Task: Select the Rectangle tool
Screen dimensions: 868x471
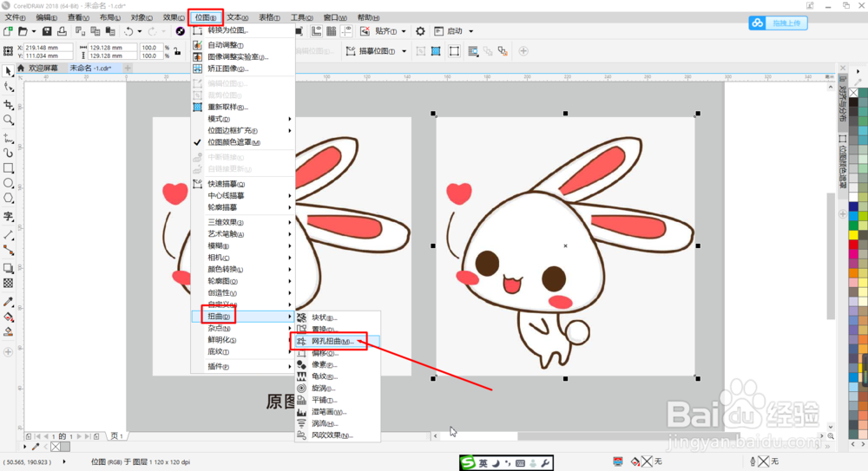Action: tap(9, 167)
